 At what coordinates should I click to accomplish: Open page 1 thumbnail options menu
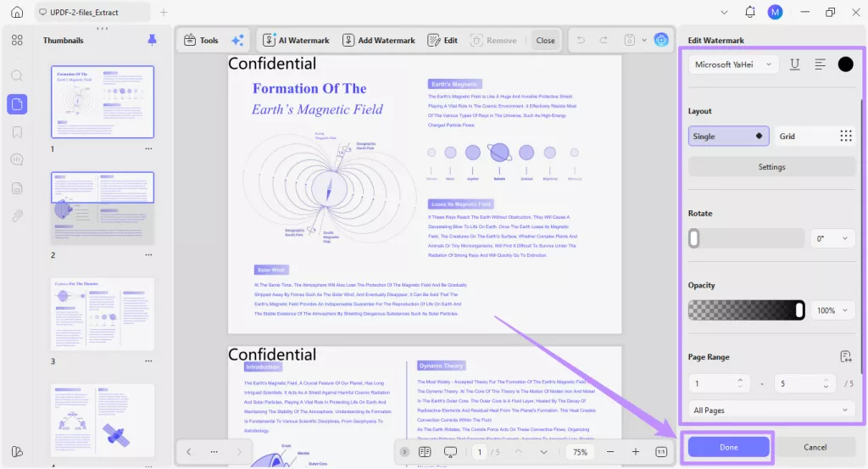click(148, 148)
